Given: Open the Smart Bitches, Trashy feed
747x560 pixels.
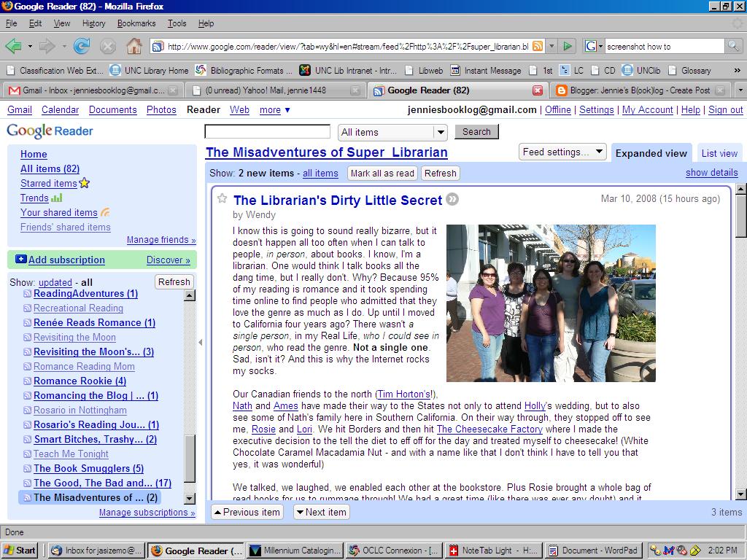Looking at the screenshot, I should click(x=96, y=440).
